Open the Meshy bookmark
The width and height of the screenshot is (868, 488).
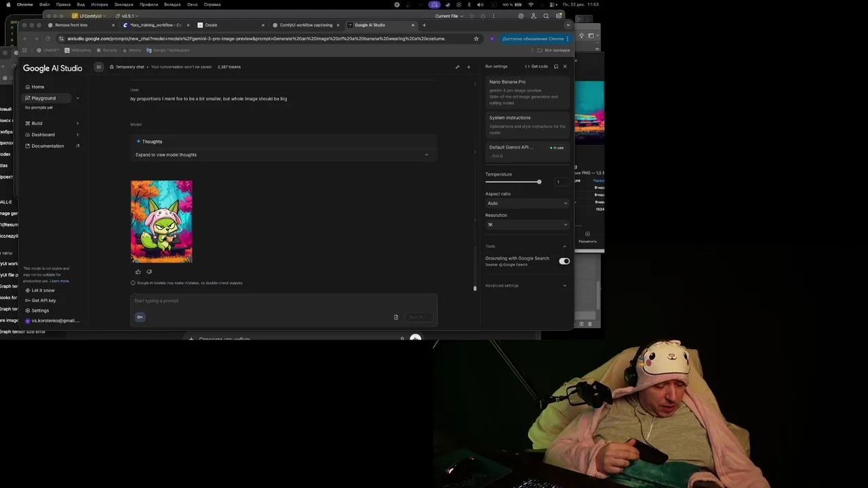tap(133, 50)
